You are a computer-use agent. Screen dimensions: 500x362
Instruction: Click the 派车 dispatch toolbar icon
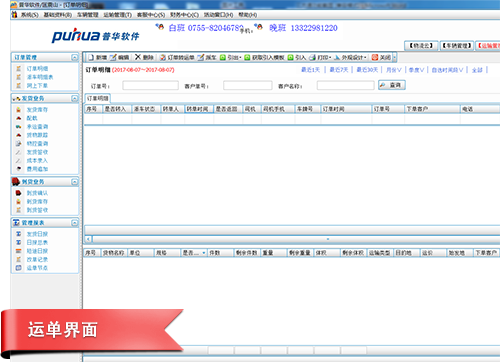(200, 58)
